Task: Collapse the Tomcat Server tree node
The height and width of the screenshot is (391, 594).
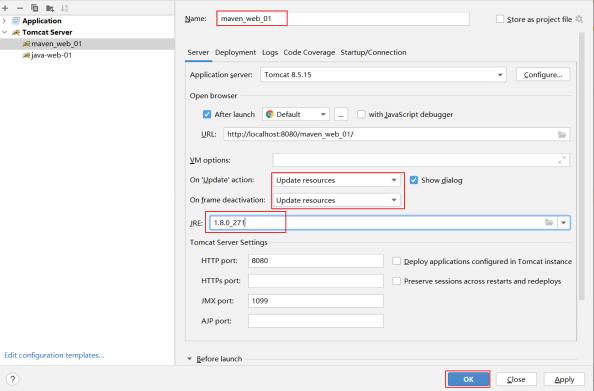Action: [x=5, y=33]
